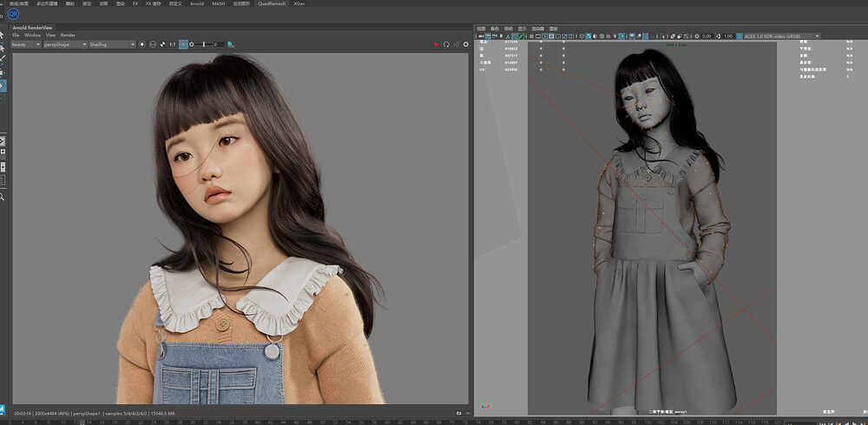The image size is (868, 425).
Task: Click the viewport axis gizmo icon
Action: pyautogui.click(x=485, y=405)
